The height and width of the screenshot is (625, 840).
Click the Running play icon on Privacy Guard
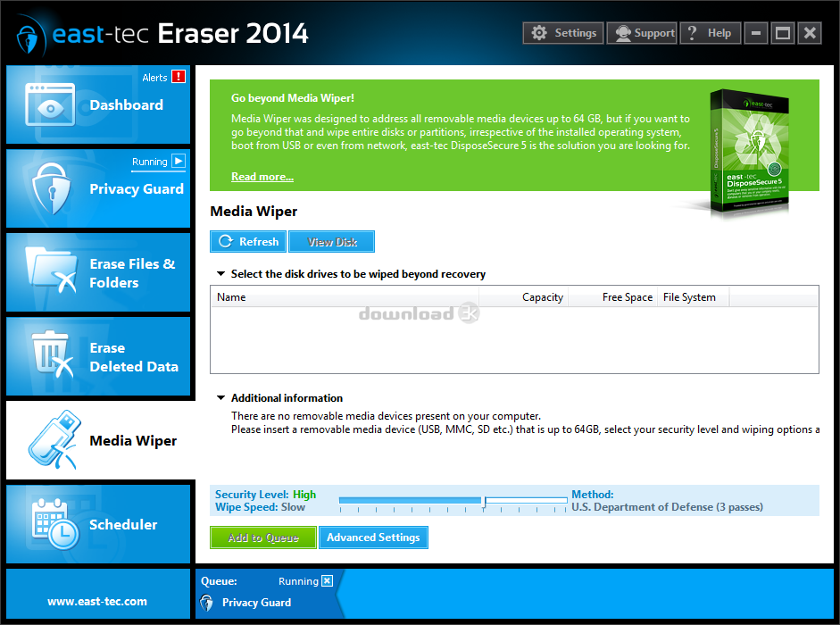tap(179, 161)
